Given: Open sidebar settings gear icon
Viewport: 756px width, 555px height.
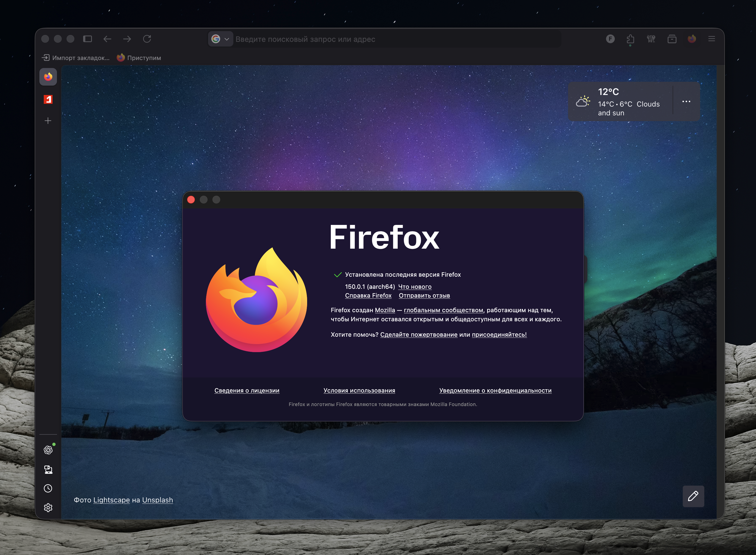Looking at the screenshot, I should coord(48,507).
